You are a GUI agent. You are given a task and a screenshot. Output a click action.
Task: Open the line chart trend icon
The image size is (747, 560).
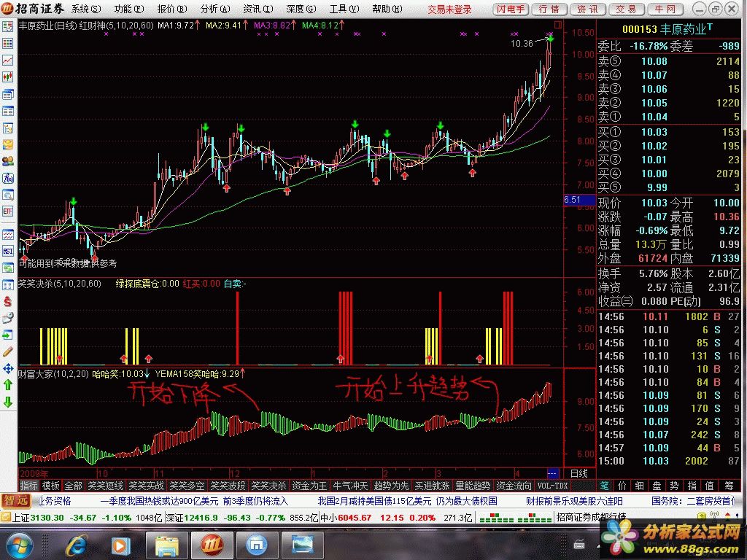point(7,60)
